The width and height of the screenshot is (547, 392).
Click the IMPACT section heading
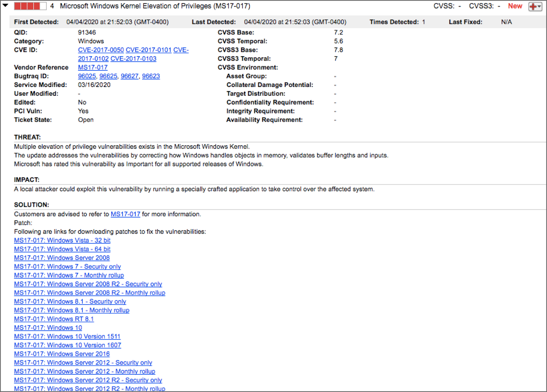pyautogui.click(x=27, y=180)
